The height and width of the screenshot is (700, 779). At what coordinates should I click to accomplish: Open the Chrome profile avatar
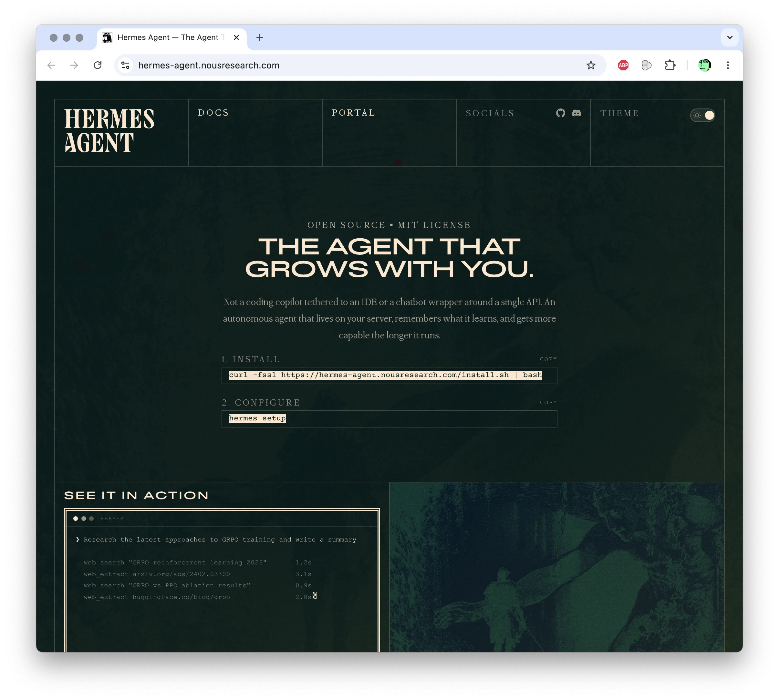704,66
